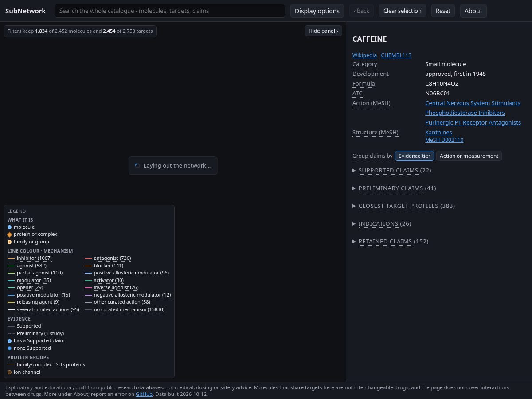This screenshot has height=399, width=532.
Task: Toggle Evidence tier grouping
Action: tap(414, 156)
